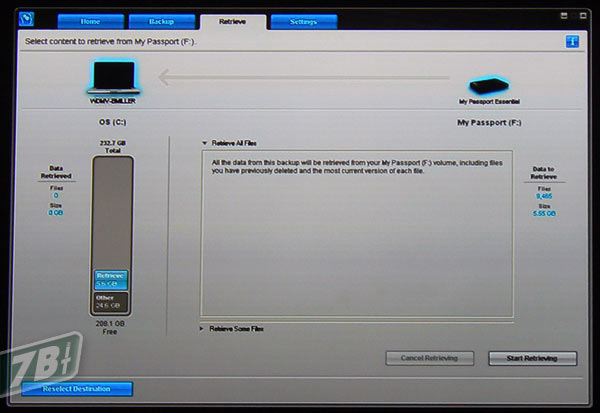Click the Cancel Retrieving button
Screen dimensions: 600x413
(430, 358)
